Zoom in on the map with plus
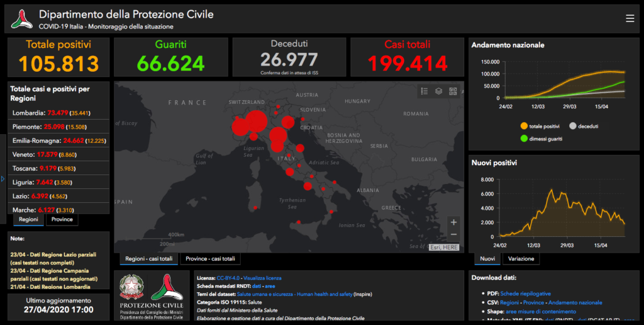 [454, 222]
